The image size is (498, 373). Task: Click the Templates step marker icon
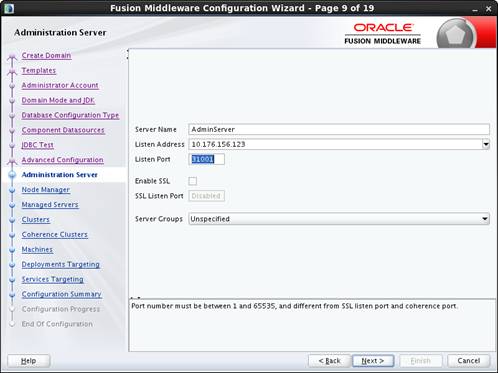(x=12, y=72)
